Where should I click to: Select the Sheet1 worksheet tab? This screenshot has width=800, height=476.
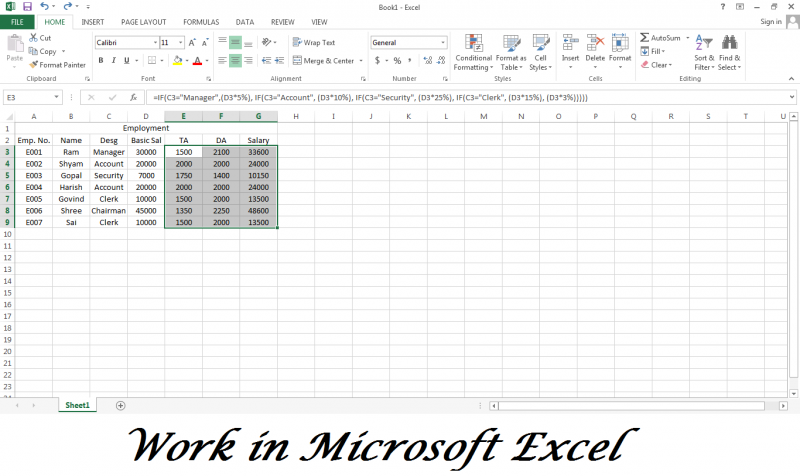(x=77, y=405)
